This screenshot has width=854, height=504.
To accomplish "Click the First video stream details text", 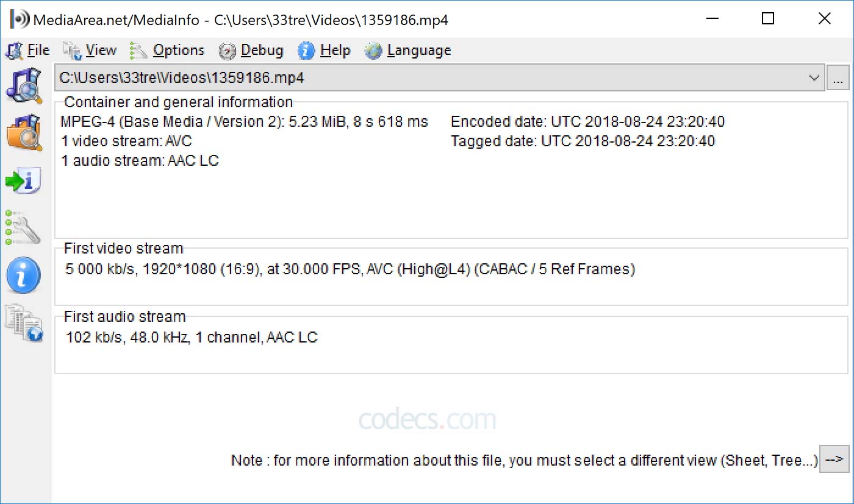I will pyautogui.click(x=350, y=269).
